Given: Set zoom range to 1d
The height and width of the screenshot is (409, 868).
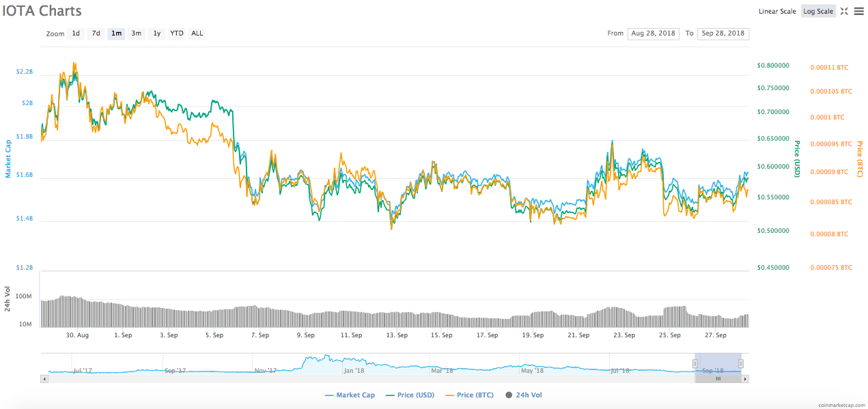Looking at the screenshot, I should coord(76,33).
